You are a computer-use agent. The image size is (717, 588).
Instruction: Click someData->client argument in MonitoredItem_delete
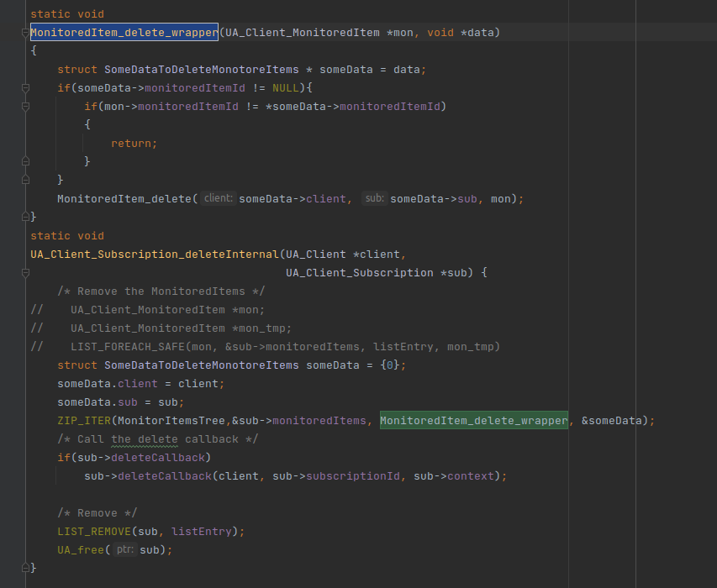[293, 199]
